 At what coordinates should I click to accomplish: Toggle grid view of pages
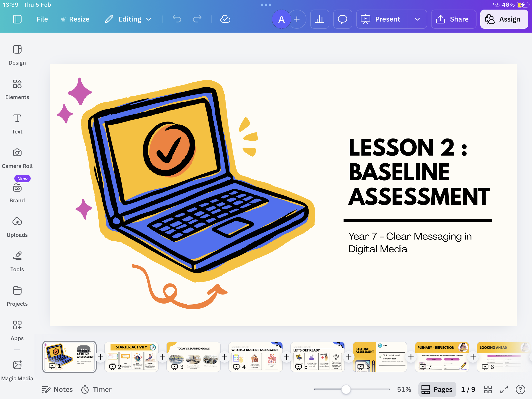(488, 389)
